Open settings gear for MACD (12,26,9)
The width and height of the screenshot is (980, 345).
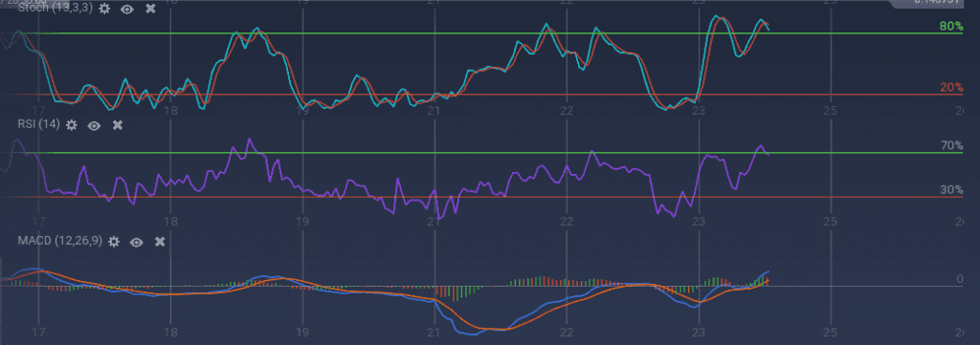point(114,242)
